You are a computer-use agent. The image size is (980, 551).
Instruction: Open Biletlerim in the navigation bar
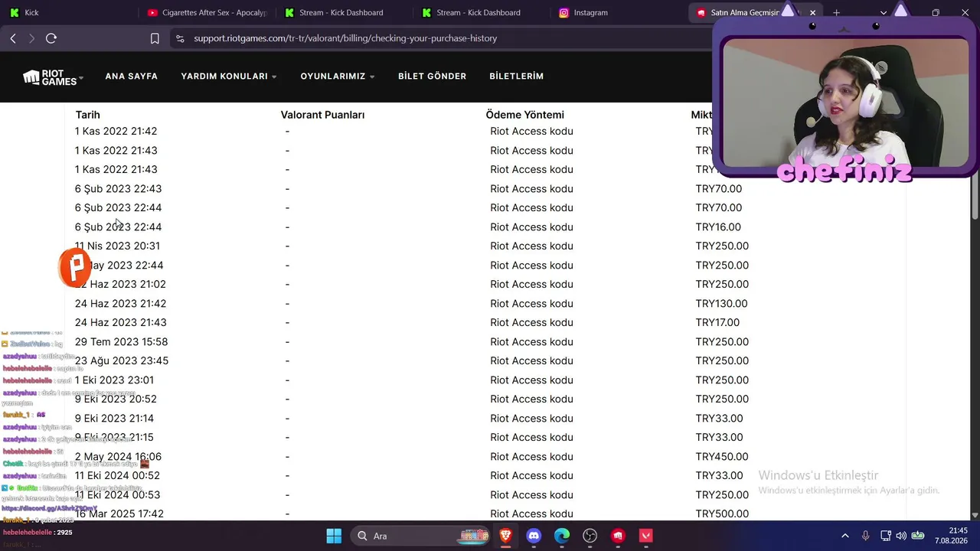517,77
